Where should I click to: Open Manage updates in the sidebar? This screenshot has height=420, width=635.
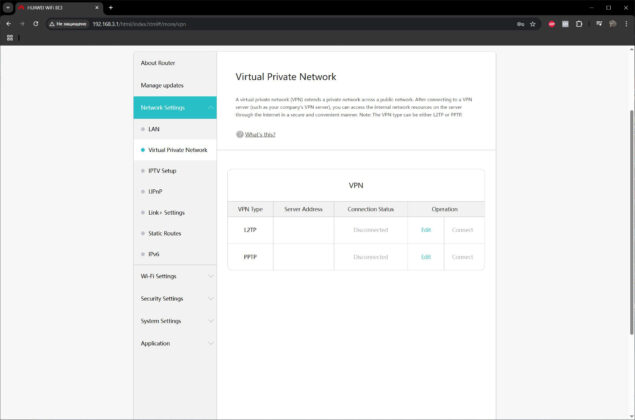[x=175, y=85]
